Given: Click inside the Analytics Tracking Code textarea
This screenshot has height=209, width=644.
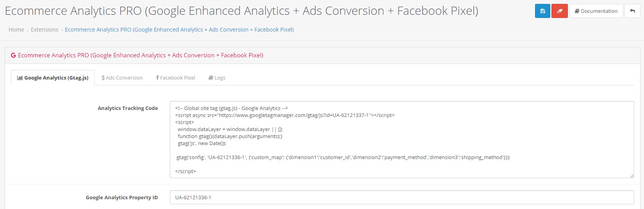Looking at the screenshot, I should coord(402,140).
